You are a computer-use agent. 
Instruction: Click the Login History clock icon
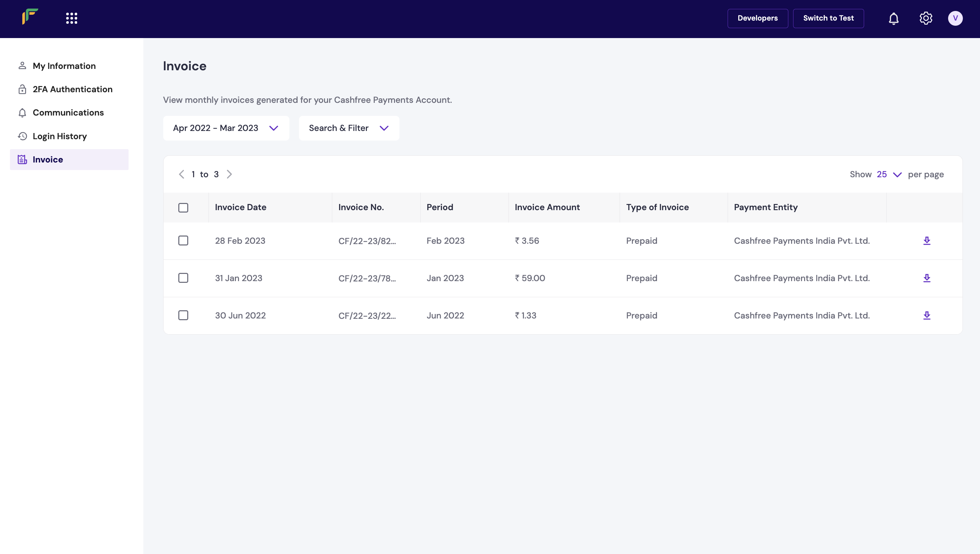pyautogui.click(x=22, y=136)
